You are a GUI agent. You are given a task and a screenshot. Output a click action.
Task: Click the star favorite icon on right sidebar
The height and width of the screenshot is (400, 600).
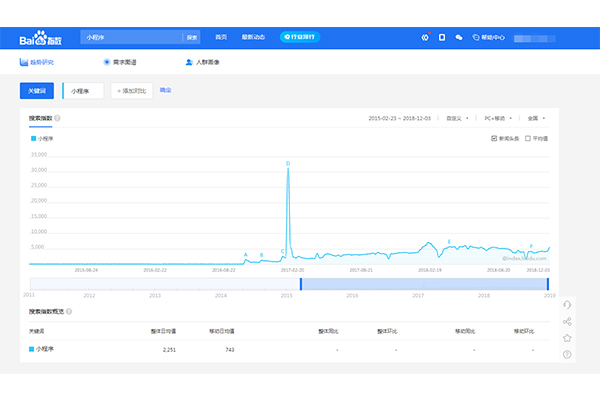pyautogui.click(x=567, y=338)
